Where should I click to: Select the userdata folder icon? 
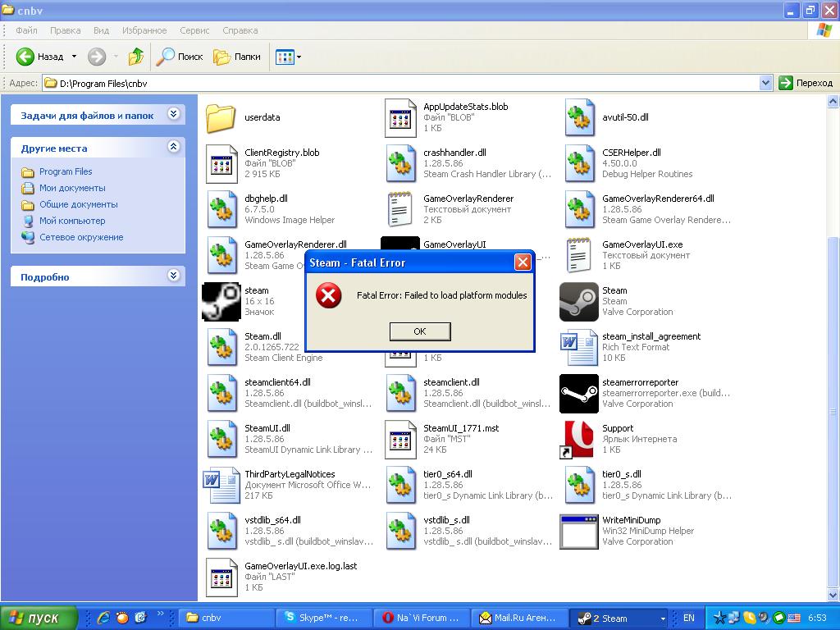(x=221, y=118)
